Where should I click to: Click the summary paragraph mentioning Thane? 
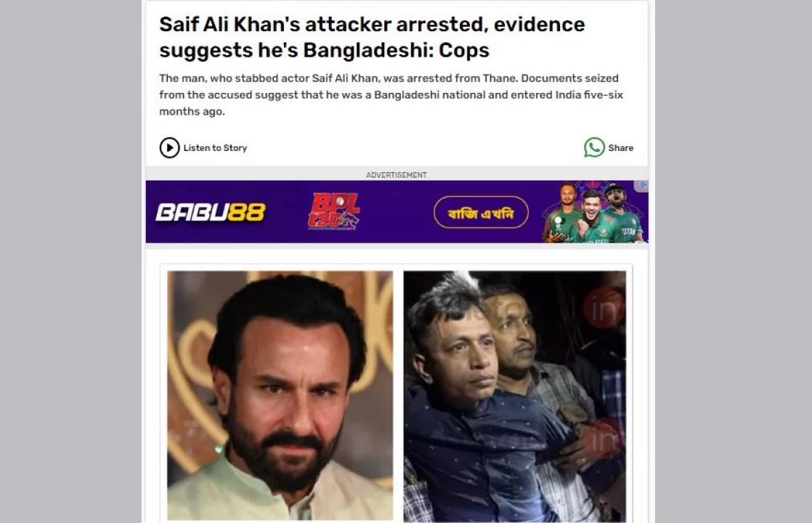pyautogui.click(x=391, y=94)
